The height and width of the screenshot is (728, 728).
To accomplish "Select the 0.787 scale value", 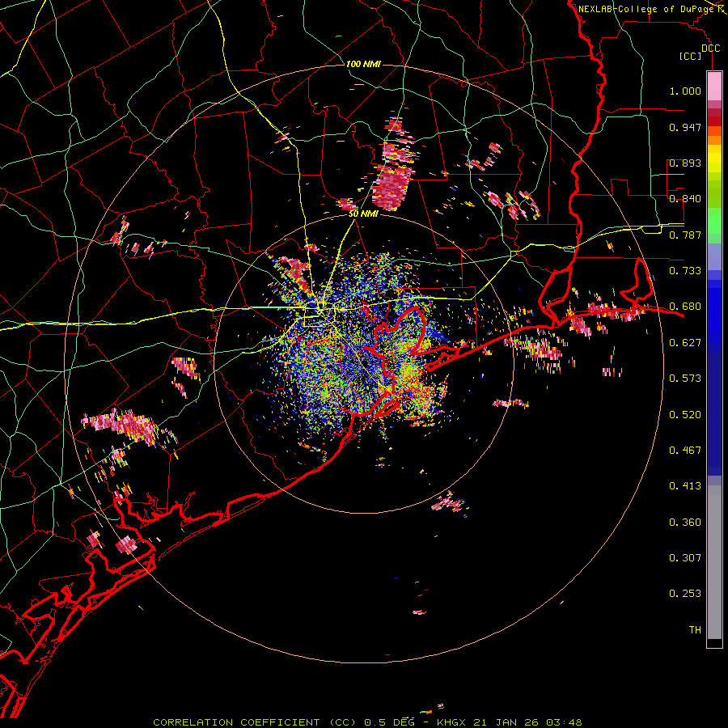I will (685, 235).
